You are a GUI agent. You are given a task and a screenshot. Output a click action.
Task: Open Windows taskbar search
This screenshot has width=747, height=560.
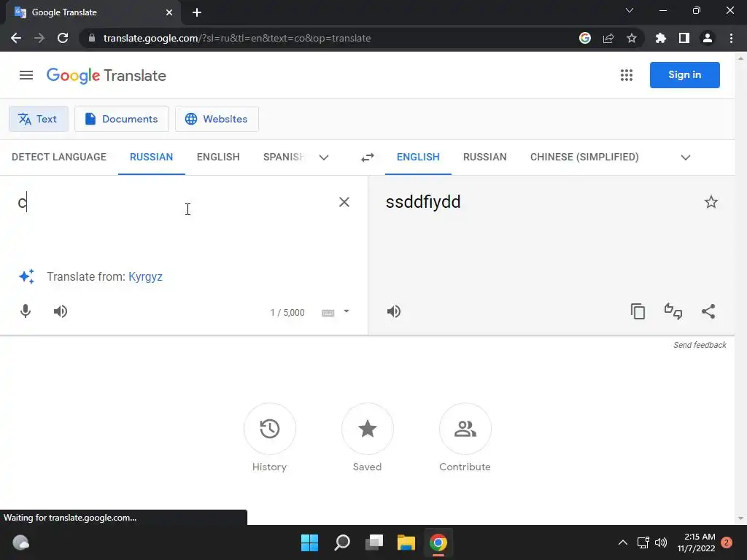pyautogui.click(x=342, y=542)
